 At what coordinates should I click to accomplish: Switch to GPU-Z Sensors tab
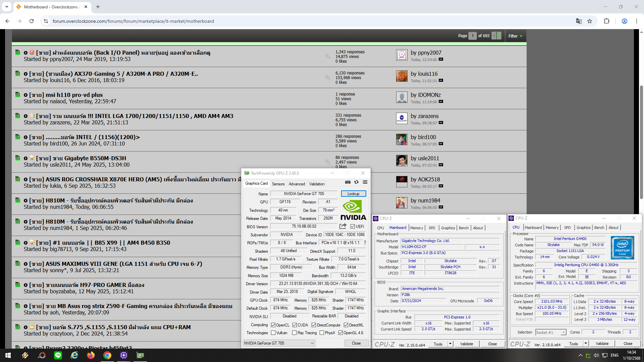278,184
